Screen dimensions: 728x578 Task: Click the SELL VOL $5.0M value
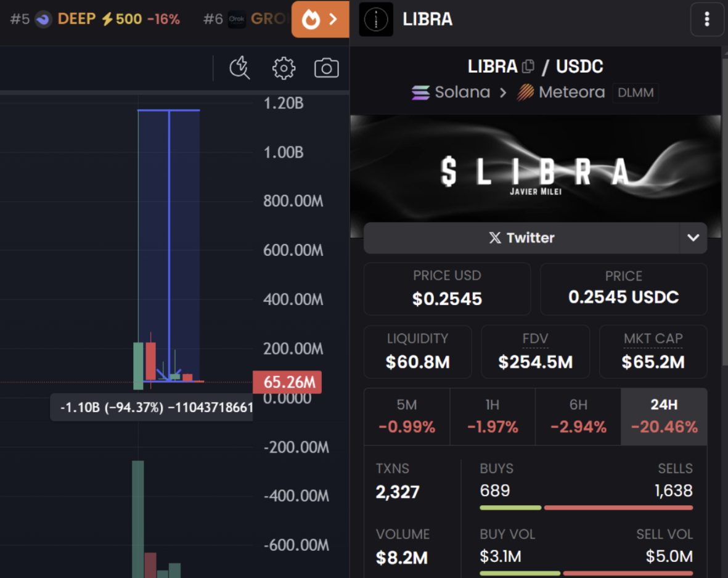pos(669,556)
